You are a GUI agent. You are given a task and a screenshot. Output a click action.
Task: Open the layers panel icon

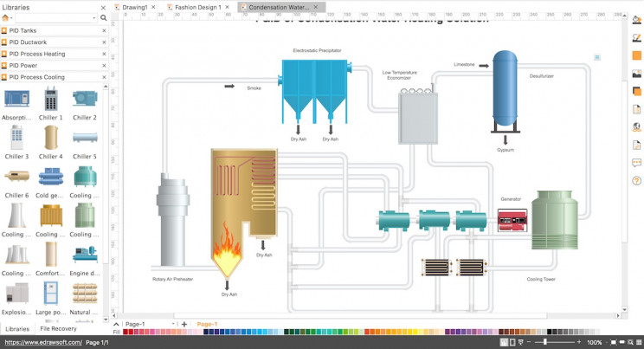pos(636,91)
